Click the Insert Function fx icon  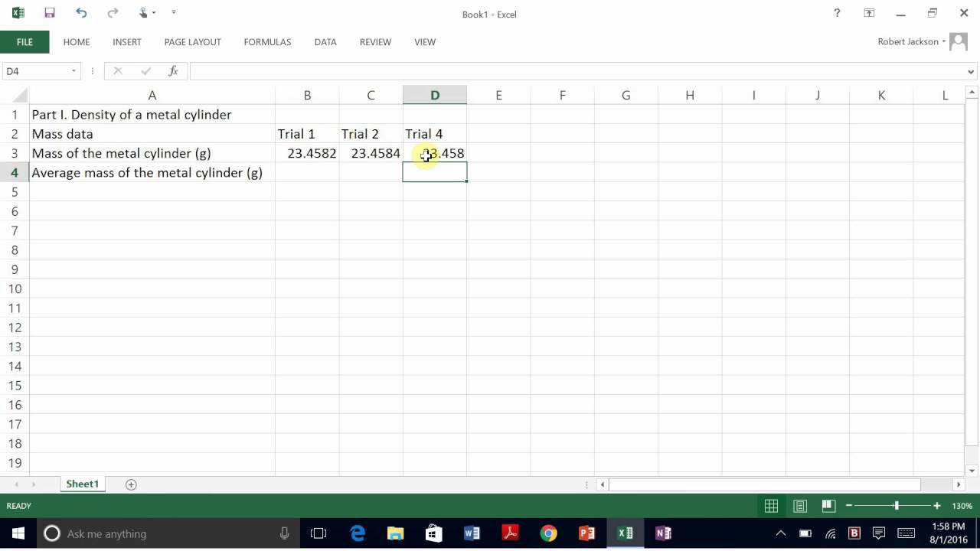(173, 71)
